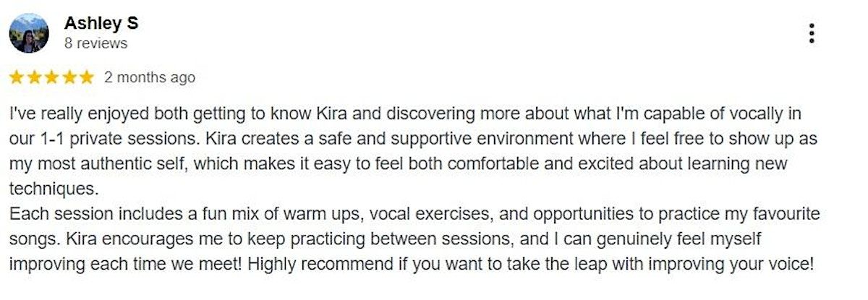Screen dimensions: 868x300
Task: Open the reviewer name "Ashley S"
Action: pyautogui.click(x=101, y=23)
